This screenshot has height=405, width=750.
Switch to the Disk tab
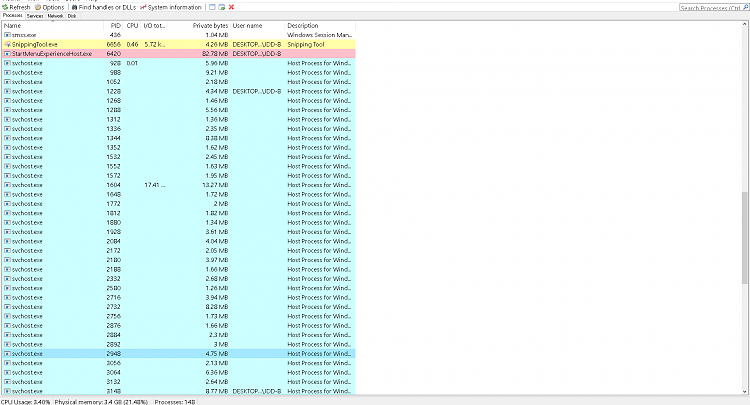[72, 17]
